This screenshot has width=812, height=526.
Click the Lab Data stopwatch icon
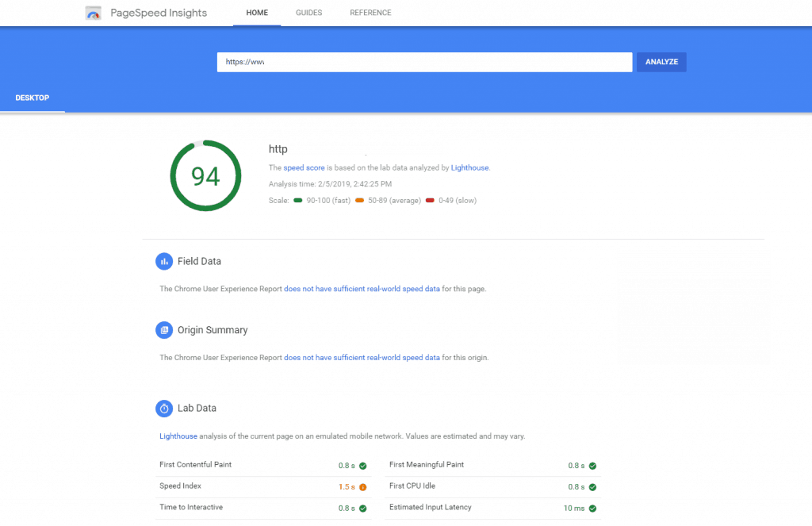click(164, 409)
